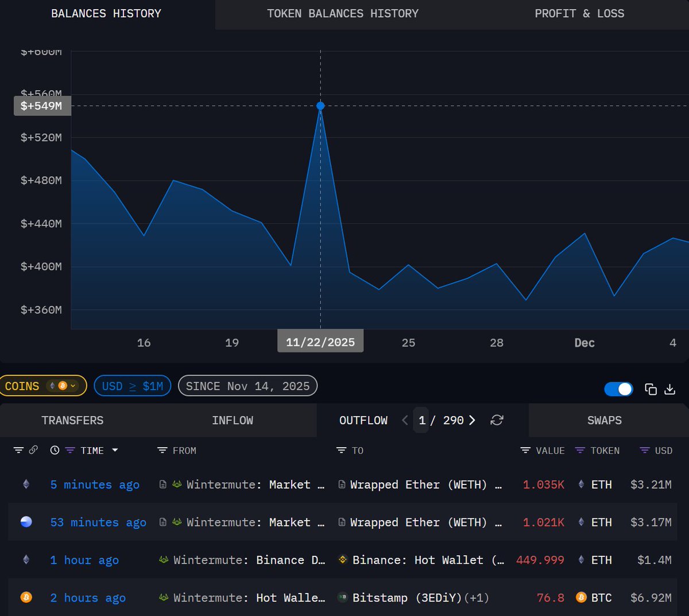Click the highlighted 11/22/2025 chart marker
The image size is (689, 616).
(320, 106)
